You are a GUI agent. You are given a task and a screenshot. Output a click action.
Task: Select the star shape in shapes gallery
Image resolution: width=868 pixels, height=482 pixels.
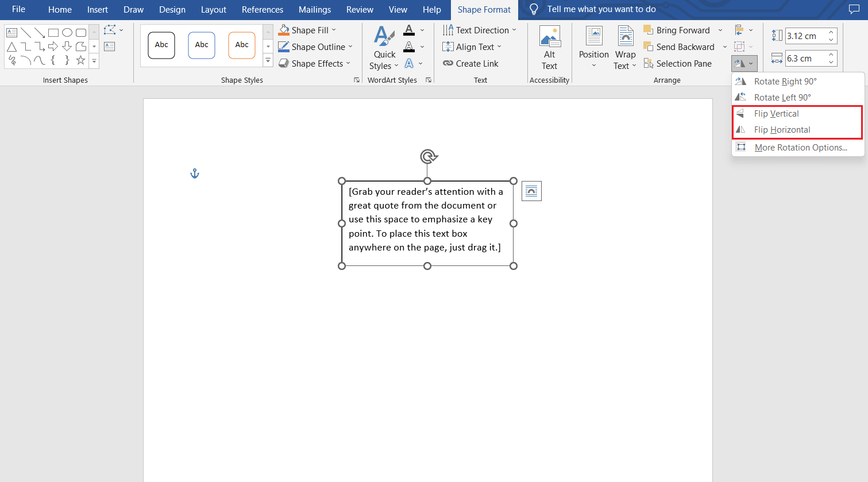pyautogui.click(x=80, y=60)
